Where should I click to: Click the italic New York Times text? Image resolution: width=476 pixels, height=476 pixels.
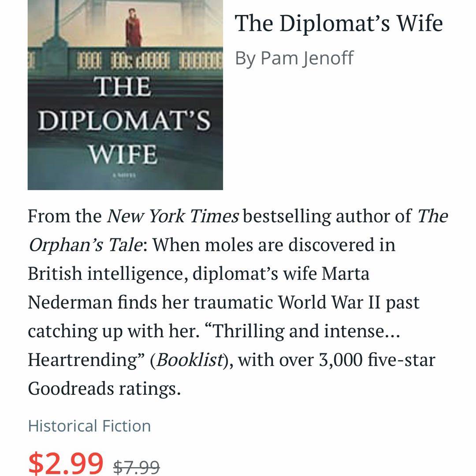coord(173,216)
